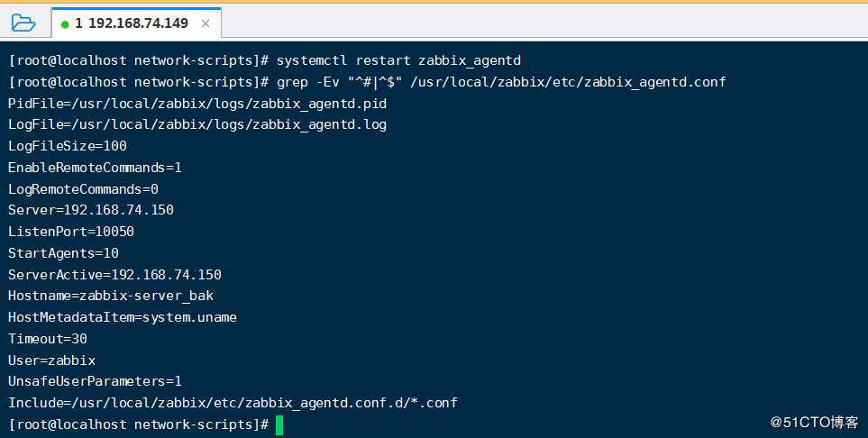Click the ServerActive=192.168.74.150 line
Viewport: 868px width, 438px height.
pyautogui.click(x=114, y=275)
